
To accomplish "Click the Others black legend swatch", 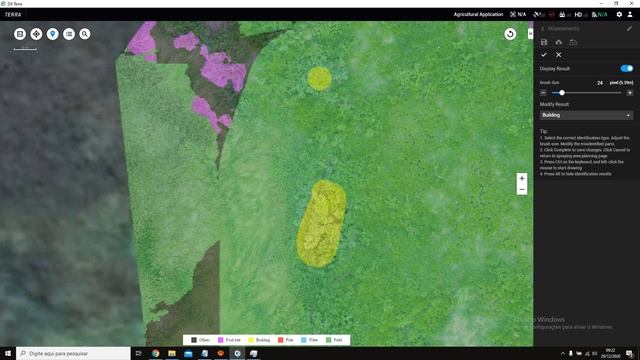I will pyautogui.click(x=194, y=340).
